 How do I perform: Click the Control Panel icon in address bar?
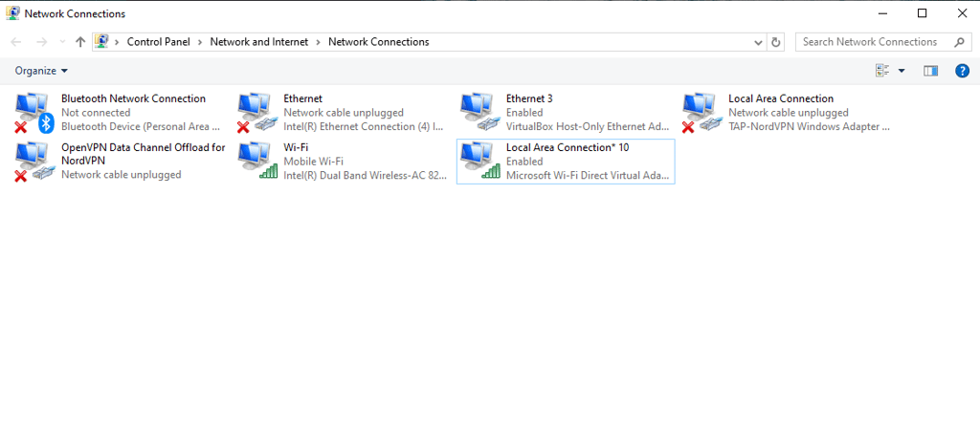(x=100, y=41)
